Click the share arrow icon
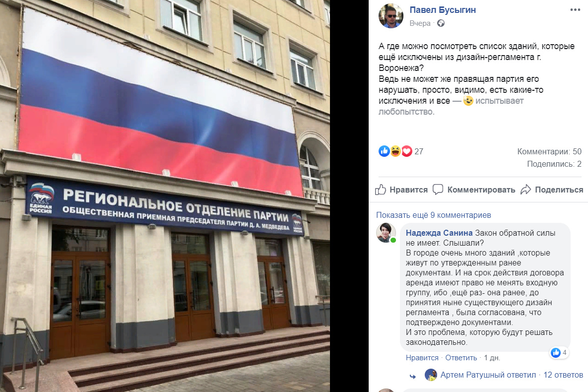Screen dimensions: 588x392 pyautogui.click(x=526, y=190)
